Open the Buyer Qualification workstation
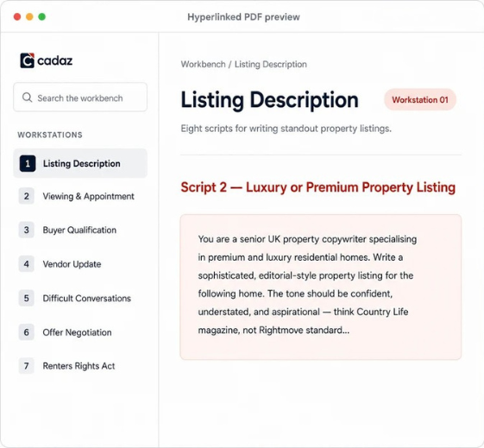484x448 pixels. click(80, 230)
